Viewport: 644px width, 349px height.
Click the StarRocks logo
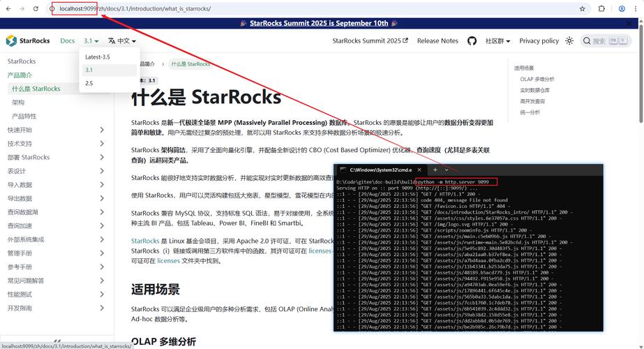[28, 40]
